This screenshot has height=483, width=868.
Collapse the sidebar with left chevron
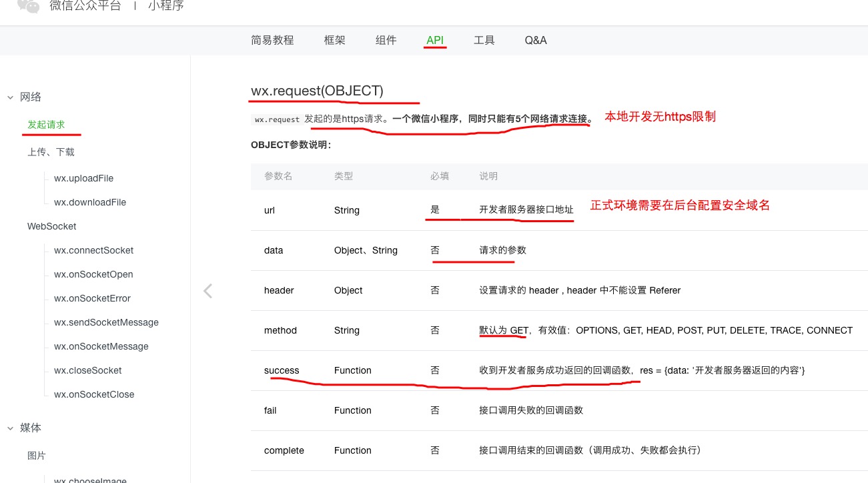pos(207,291)
